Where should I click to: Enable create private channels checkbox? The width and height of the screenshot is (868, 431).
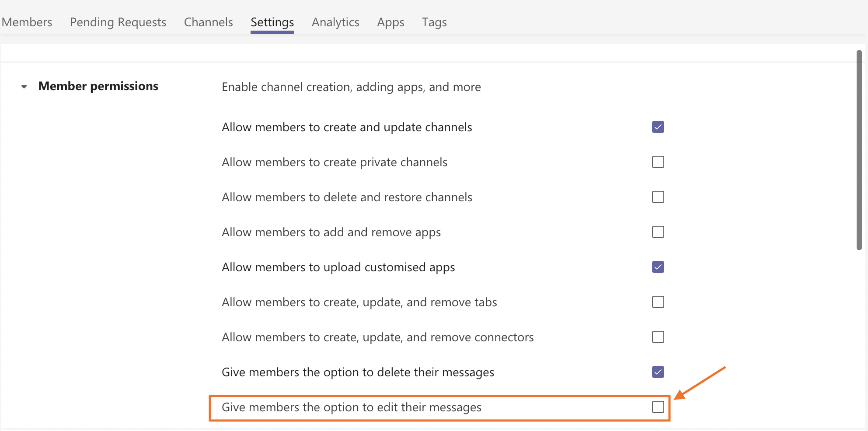click(658, 162)
